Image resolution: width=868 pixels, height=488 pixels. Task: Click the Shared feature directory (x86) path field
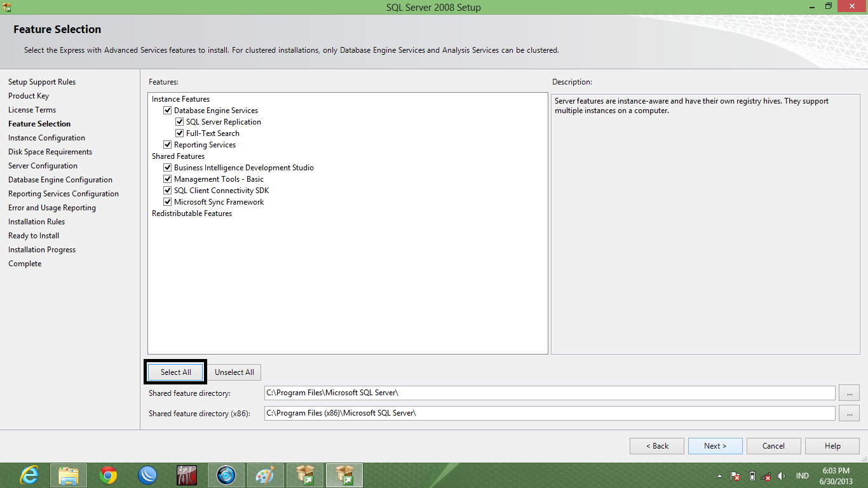coord(550,413)
